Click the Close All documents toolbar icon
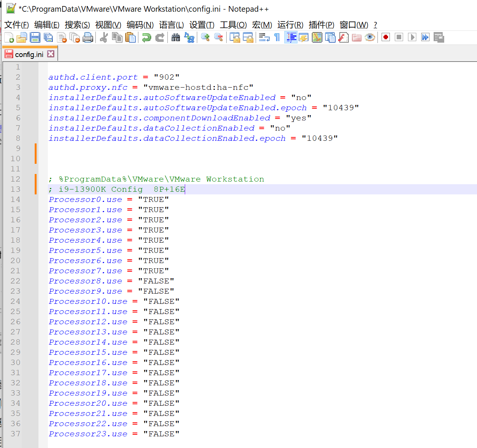Viewport: 477px width, 448px height. click(x=75, y=37)
